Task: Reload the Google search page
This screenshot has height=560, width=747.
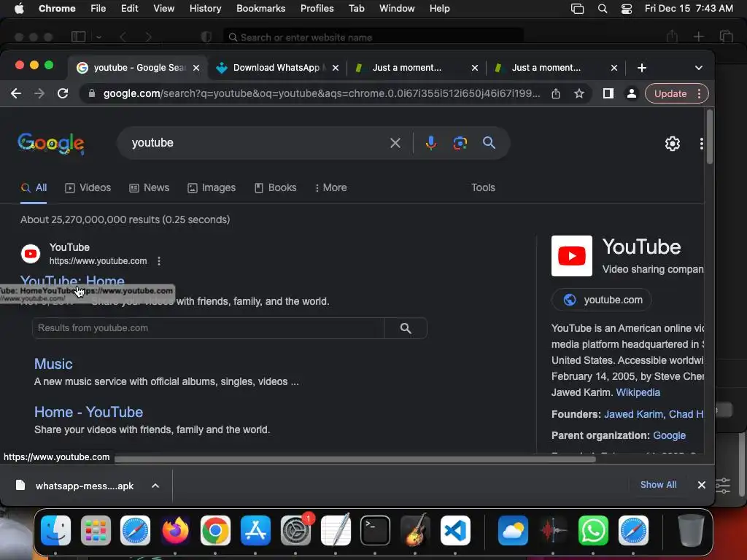Action: [x=63, y=93]
